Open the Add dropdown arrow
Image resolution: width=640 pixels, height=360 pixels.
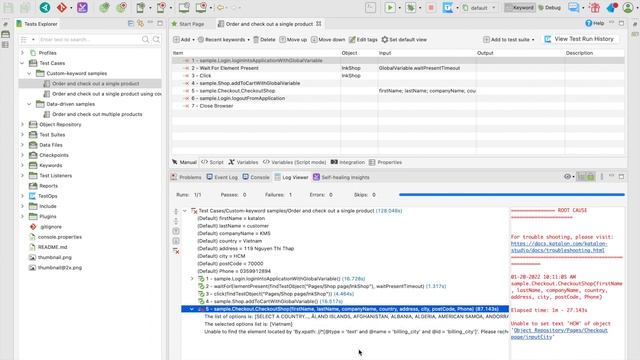pyautogui.click(x=193, y=40)
